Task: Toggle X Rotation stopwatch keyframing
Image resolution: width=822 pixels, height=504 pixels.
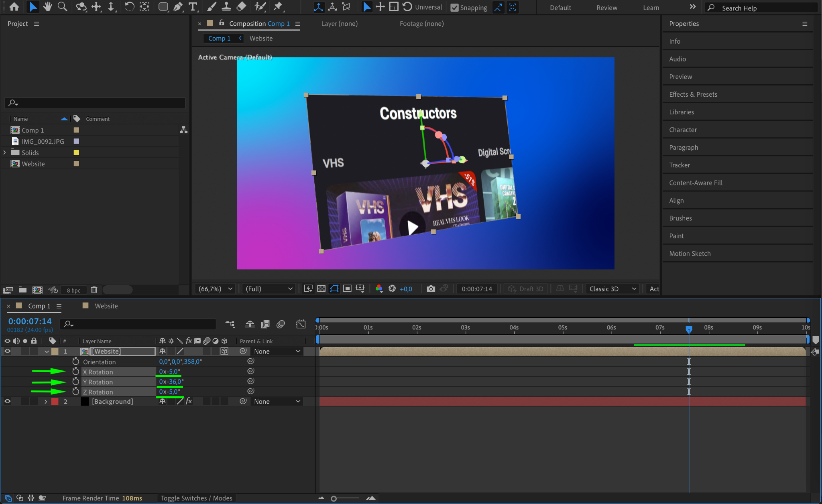Action: [75, 372]
